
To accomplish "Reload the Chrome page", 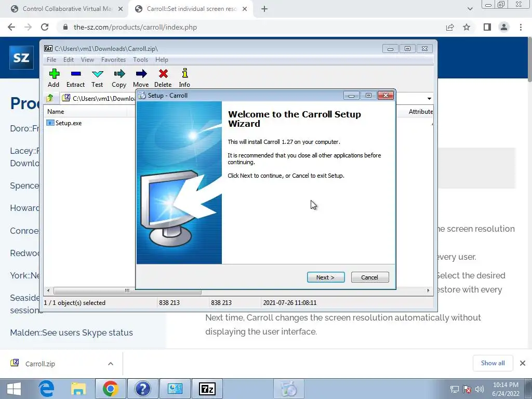I will pyautogui.click(x=45, y=27).
